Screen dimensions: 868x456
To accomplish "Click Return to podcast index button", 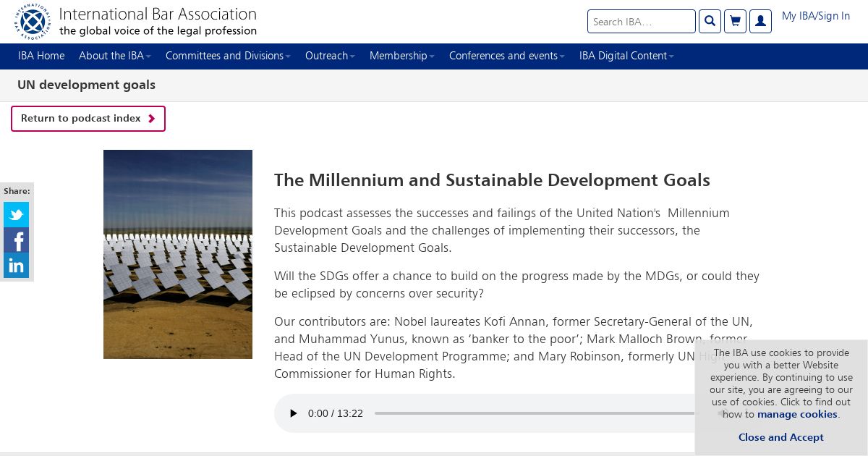I will 88,119.
